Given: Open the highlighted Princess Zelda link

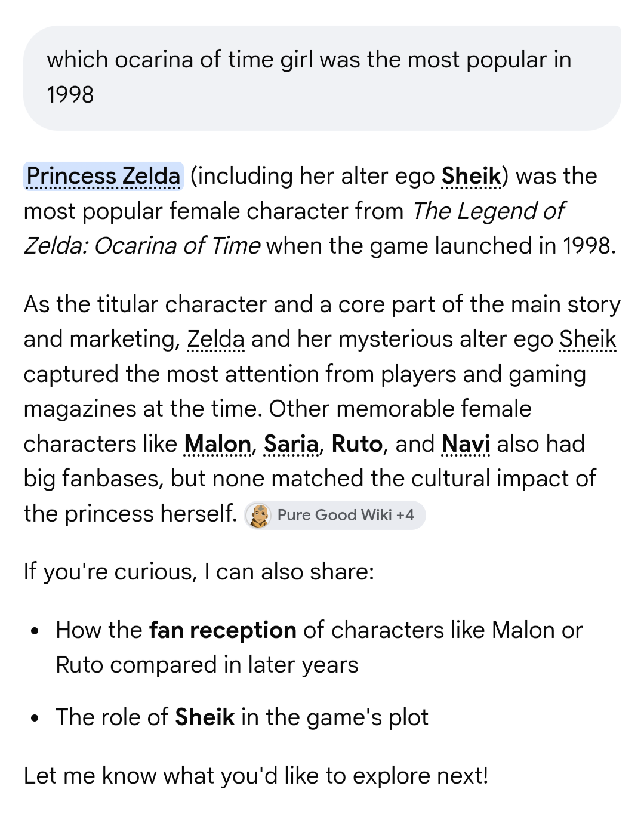Looking at the screenshot, I should pos(103,176).
